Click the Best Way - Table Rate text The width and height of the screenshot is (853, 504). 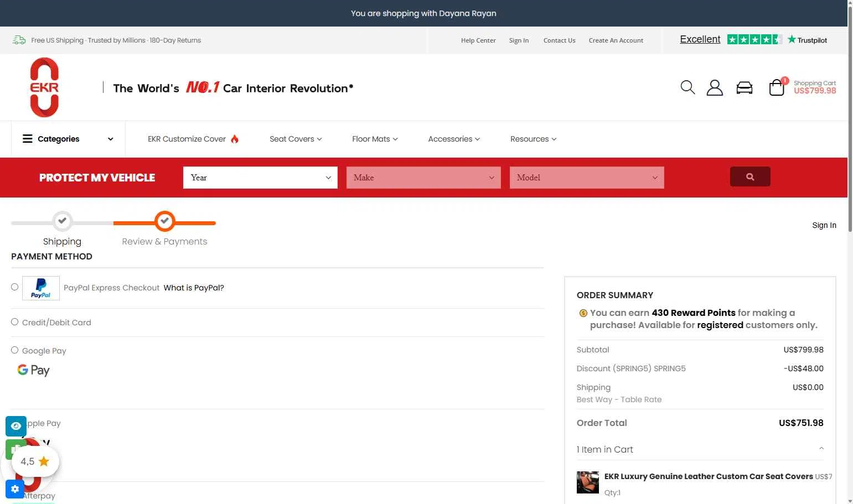619,399
